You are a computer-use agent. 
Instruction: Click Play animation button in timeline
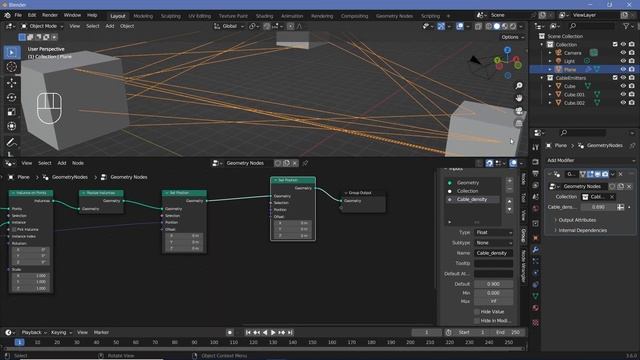point(273,333)
